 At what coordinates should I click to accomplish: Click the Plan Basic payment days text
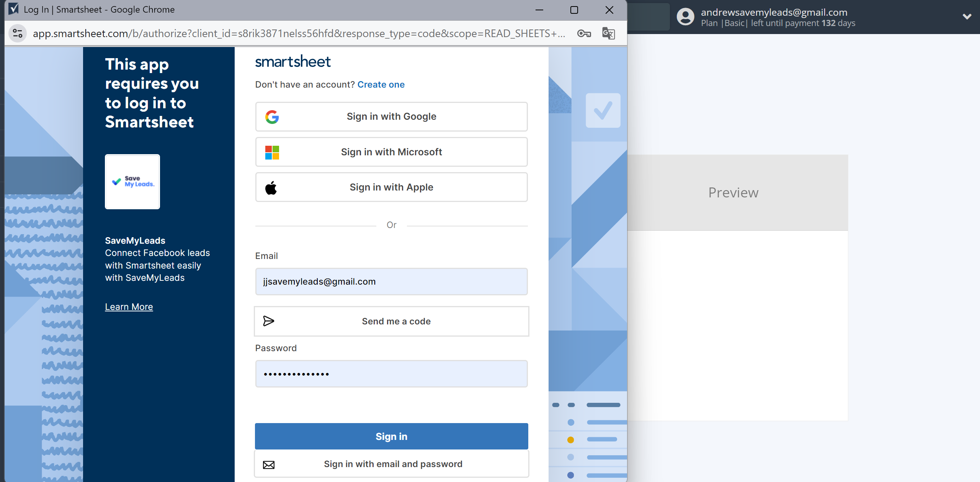tap(778, 23)
